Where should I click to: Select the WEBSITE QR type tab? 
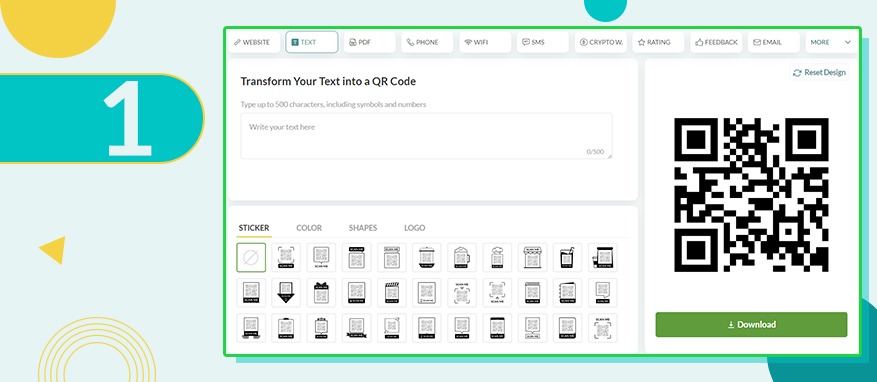[x=254, y=42]
